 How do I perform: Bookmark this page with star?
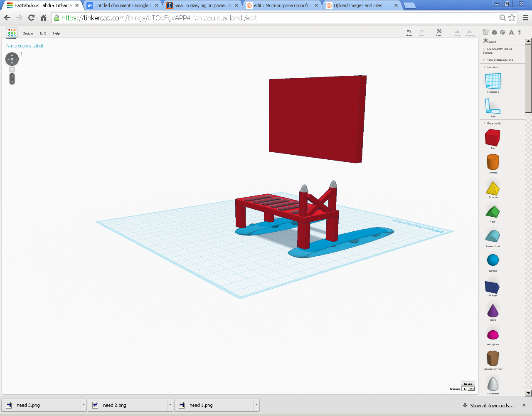(x=512, y=17)
